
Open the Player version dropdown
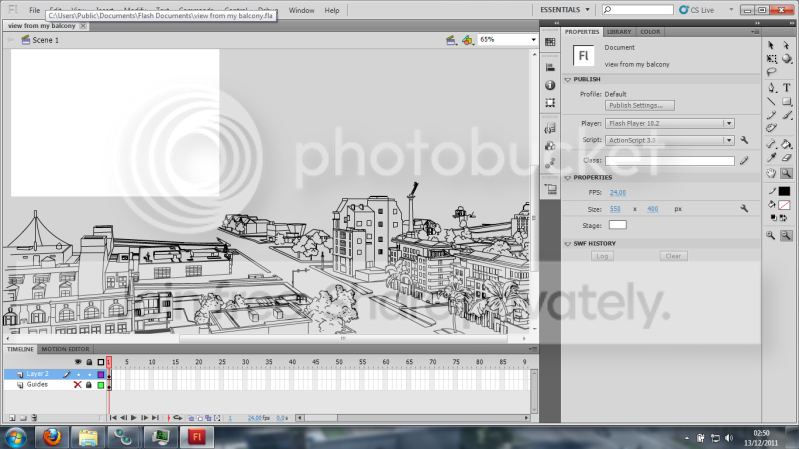point(729,123)
